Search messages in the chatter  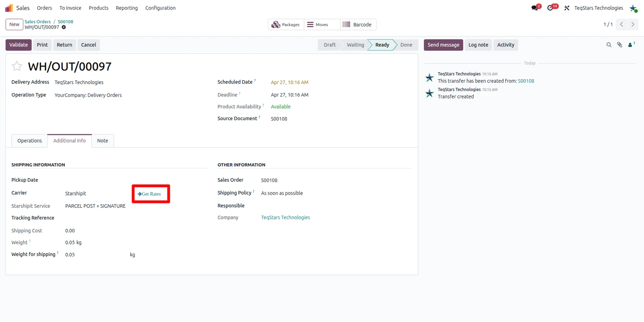coord(609,45)
